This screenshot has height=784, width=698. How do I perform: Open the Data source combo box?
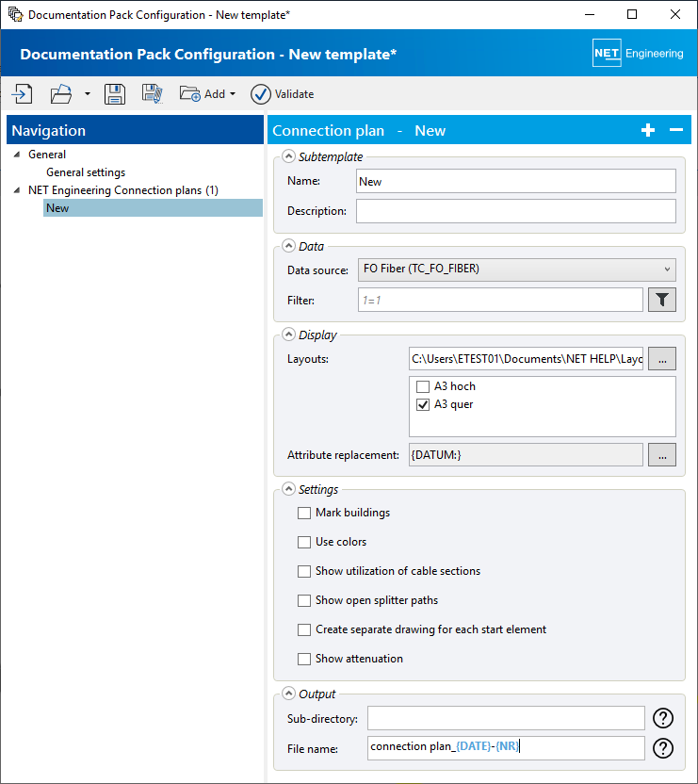pos(517,269)
